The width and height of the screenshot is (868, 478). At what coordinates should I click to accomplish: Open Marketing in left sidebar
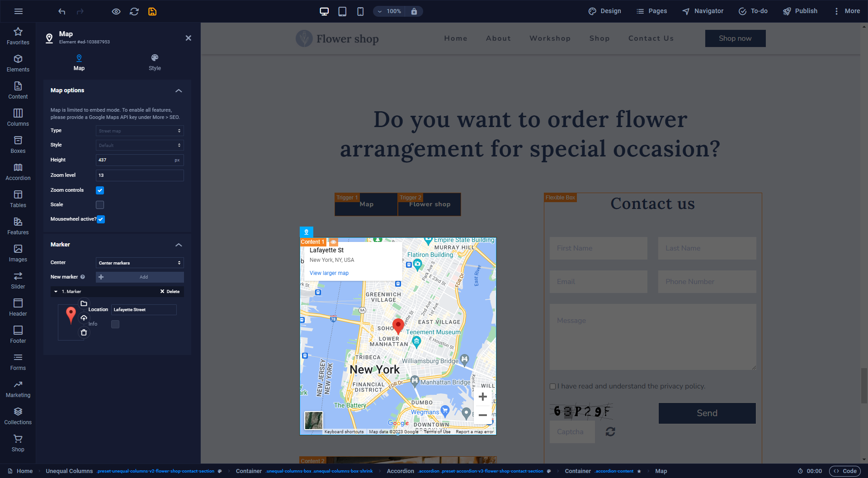coord(18,389)
